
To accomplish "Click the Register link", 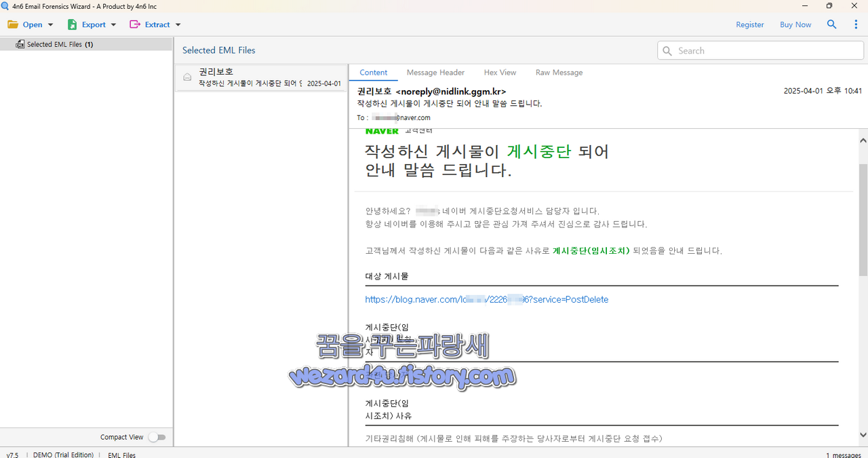I will [750, 24].
